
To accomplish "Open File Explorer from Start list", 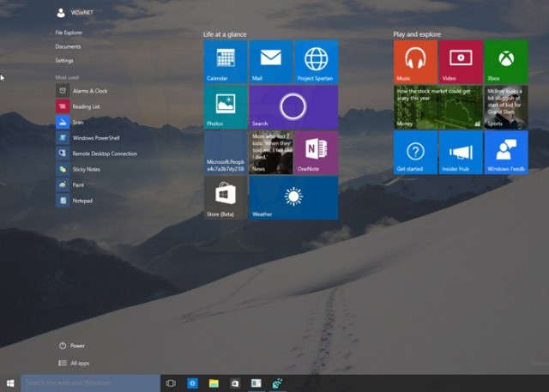I will pyautogui.click(x=69, y=33).
